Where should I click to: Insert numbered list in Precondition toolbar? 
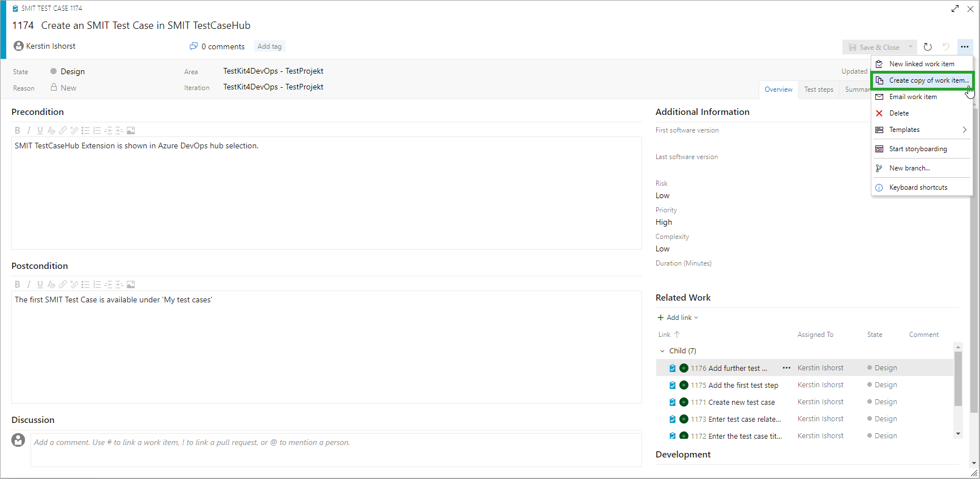pyautogui.click(x=97, y=131)
